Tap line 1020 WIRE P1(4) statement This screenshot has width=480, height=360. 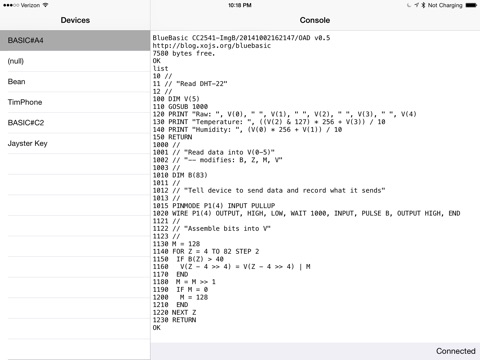point(307,213)
